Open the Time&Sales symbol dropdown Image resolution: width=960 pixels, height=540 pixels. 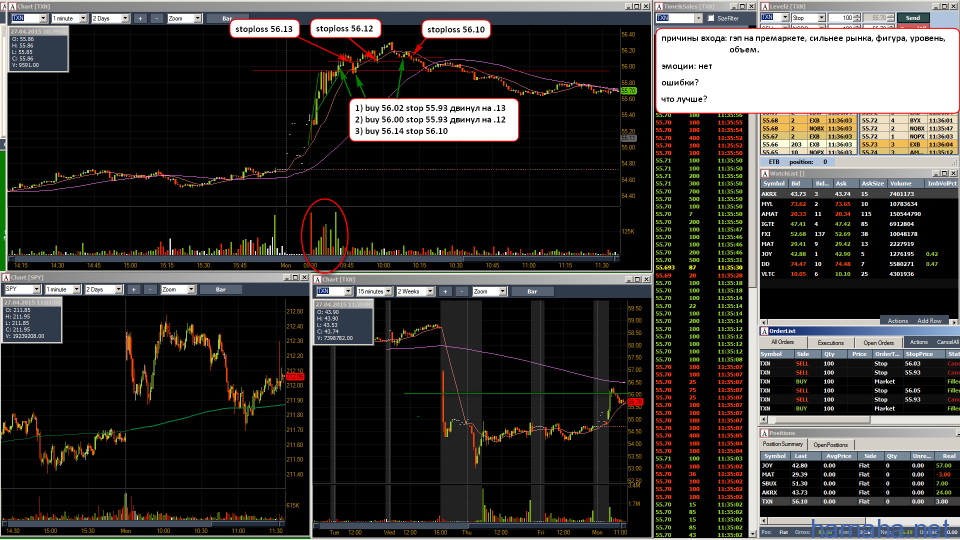pos(698,18)
